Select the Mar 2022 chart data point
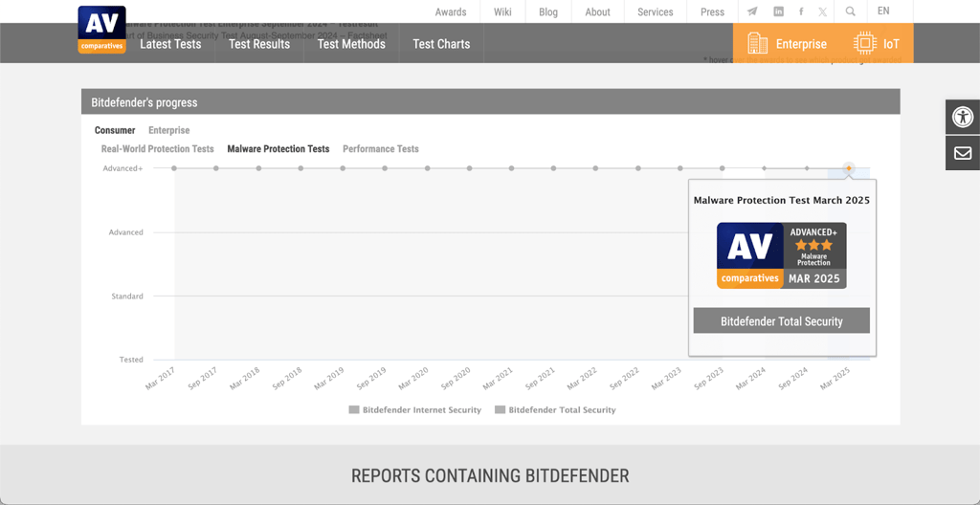The image size is (980, 505). click(x=595, y=168)
